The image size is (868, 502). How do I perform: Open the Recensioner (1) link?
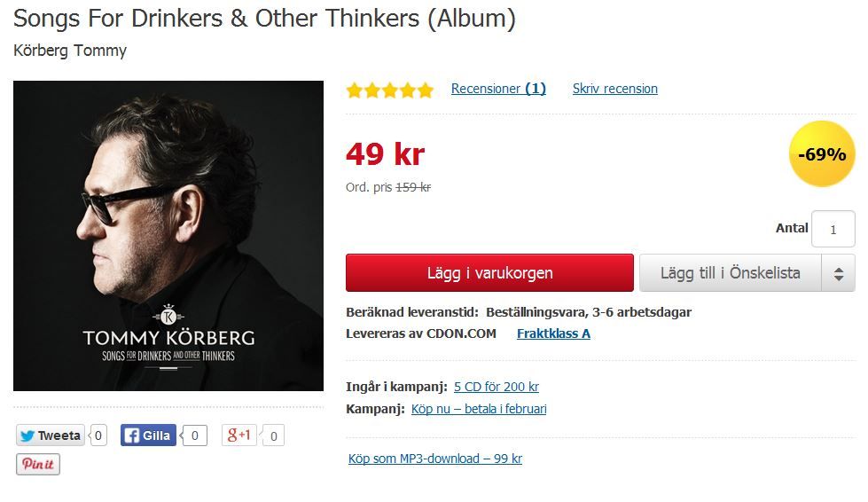(498, 89)
